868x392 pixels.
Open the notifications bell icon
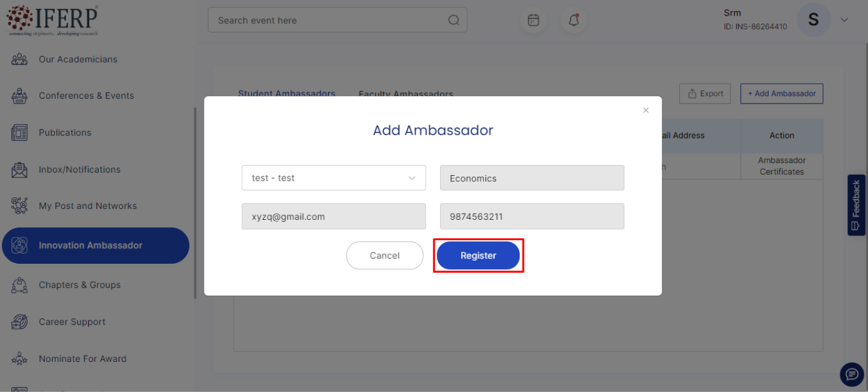coord(574,20)
